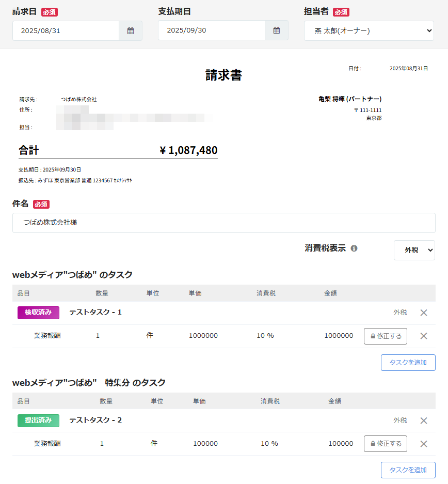The width and height of the screenshot is (448, 484).
Task: Open the 担当者 dropdown 燕 太郎(オーナー)
Action: (369, 30)
